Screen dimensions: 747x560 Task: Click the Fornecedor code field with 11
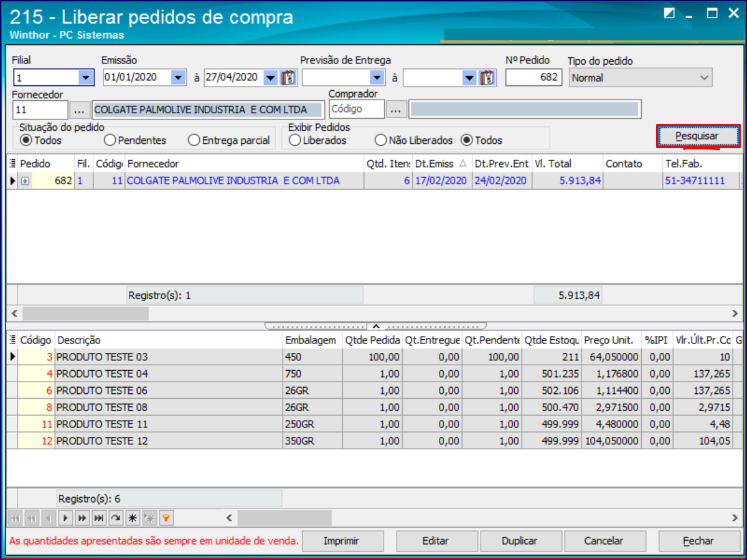[x=40, y=110]
